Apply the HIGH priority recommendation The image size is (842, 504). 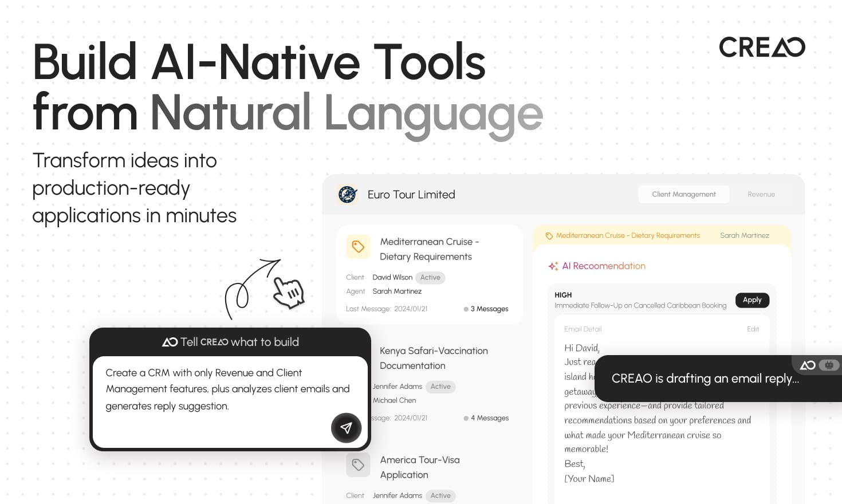(751, 300)
